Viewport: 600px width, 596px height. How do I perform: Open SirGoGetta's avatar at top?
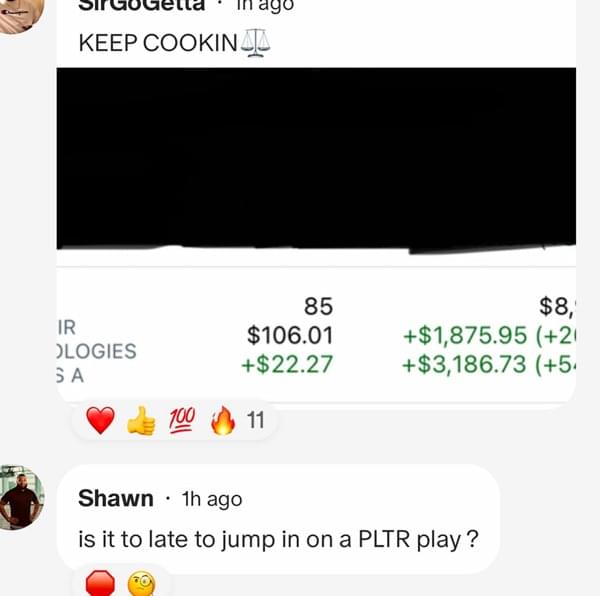pos(21,16)
